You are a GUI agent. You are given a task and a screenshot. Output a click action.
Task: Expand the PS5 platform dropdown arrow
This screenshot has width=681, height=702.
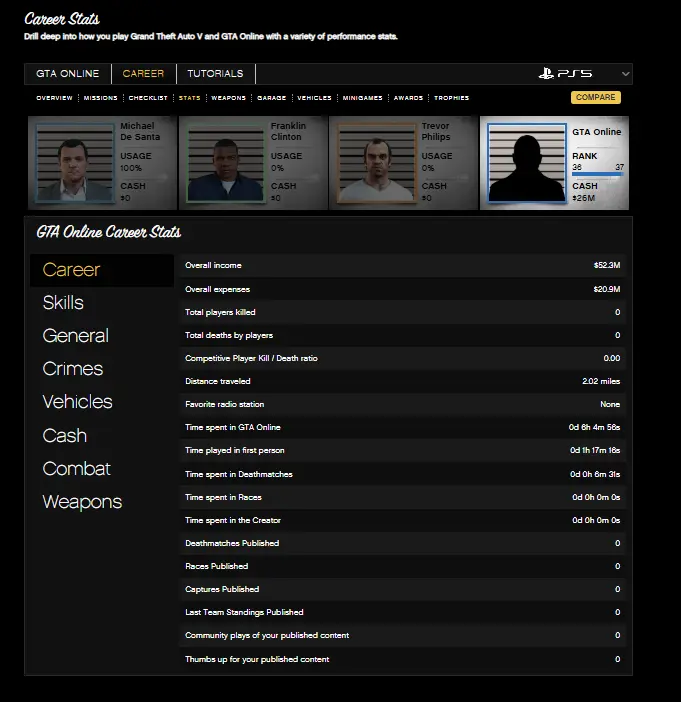pos(625,74)
